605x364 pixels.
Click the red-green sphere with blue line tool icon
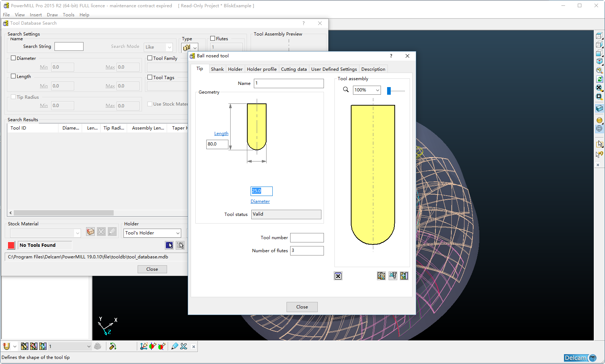pyautogui.click(x=153, y=346)
